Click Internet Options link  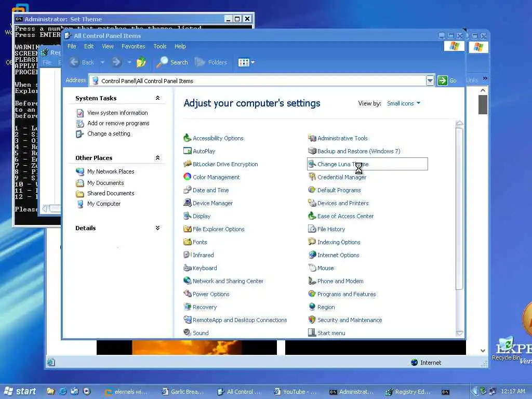click(338, 255)
